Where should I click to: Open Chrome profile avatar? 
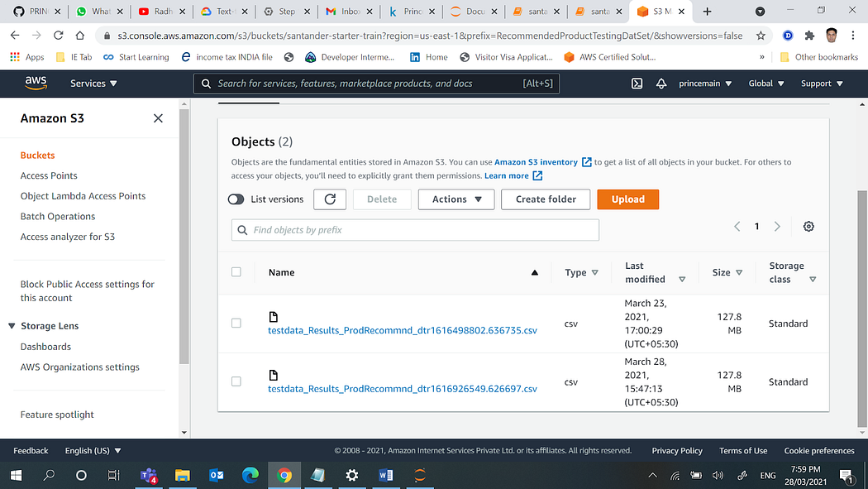831,36
